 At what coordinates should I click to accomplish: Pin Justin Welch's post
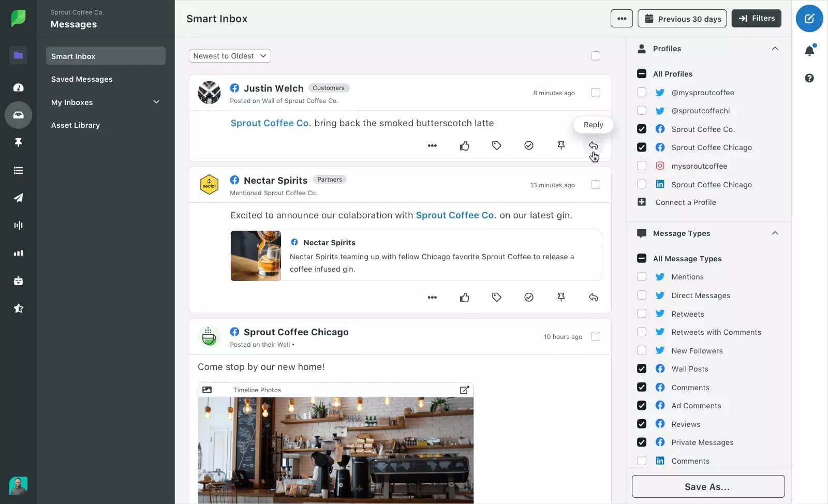point(561,145)
